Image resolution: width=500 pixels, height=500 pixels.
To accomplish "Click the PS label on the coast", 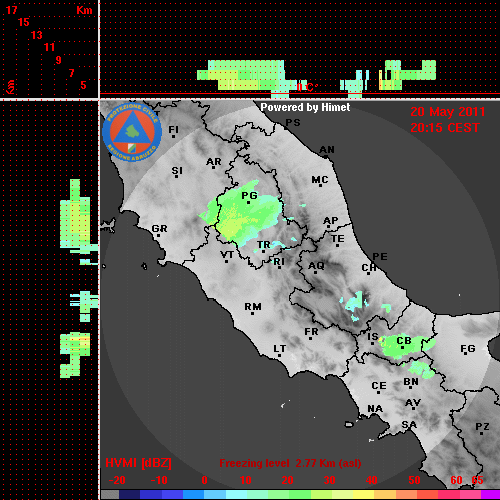I will [293, 123].
